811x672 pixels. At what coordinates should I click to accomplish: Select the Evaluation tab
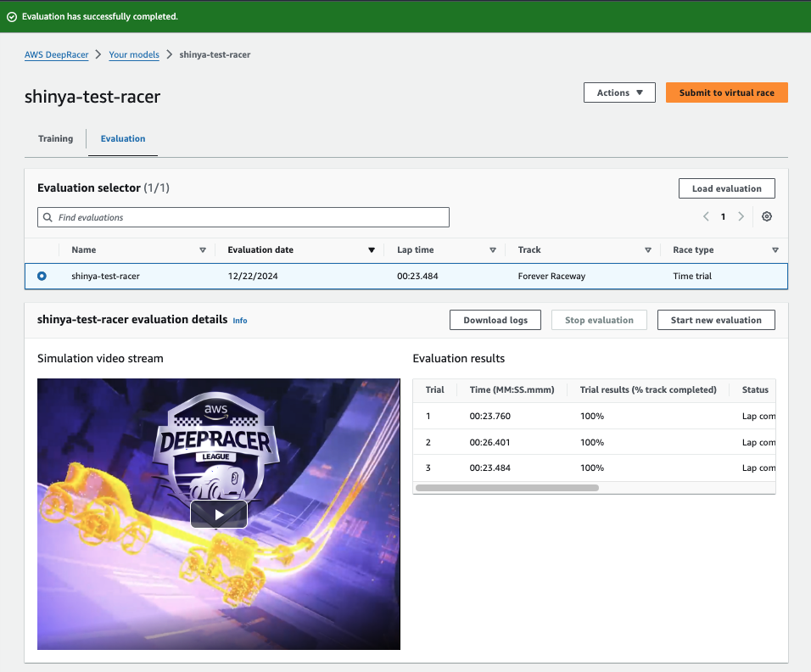tap(122, 138)
